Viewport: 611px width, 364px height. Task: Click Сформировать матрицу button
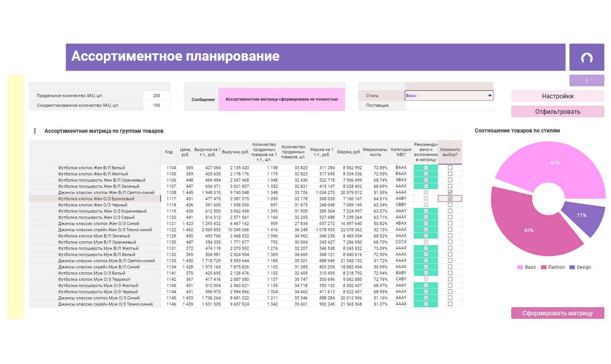[x=557, y=313]
